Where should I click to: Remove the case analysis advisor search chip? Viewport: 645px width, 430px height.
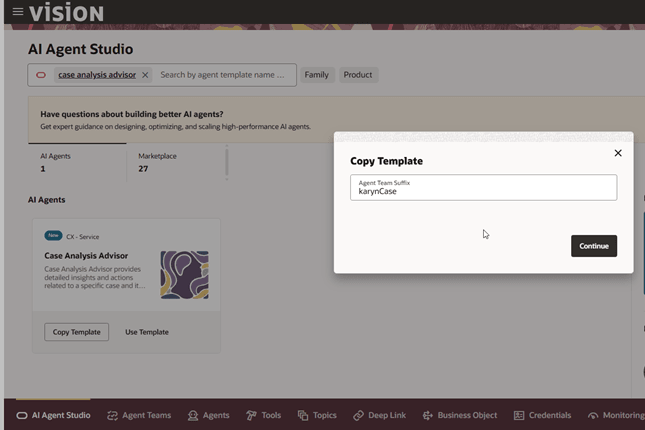[145, 75]
